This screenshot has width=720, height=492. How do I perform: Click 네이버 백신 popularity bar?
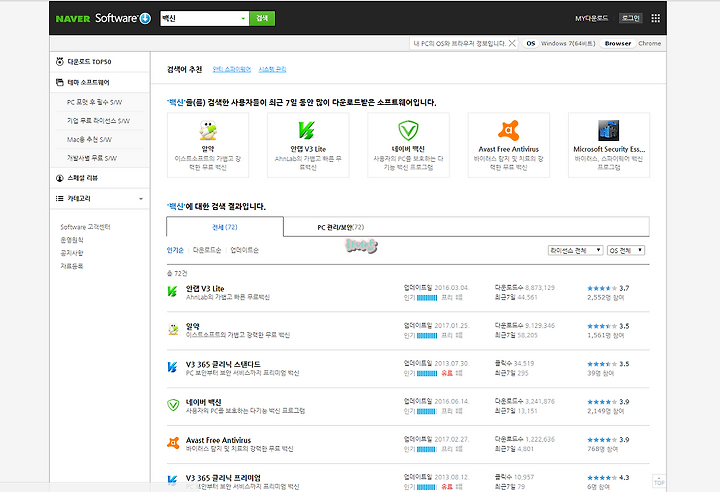tap(427, 411)
